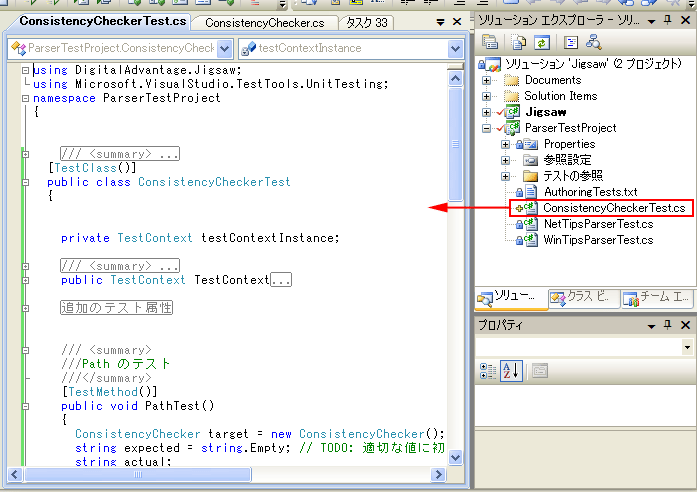Select the ConsistencyCheckerTest.cs editor tab

(x=103, y=21)
